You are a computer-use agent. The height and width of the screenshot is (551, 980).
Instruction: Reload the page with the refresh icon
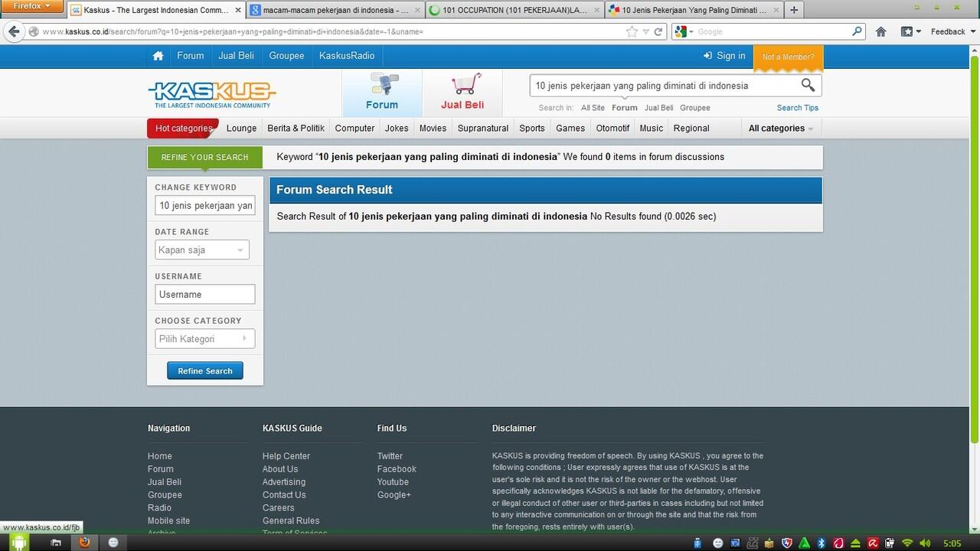(658, 31)
